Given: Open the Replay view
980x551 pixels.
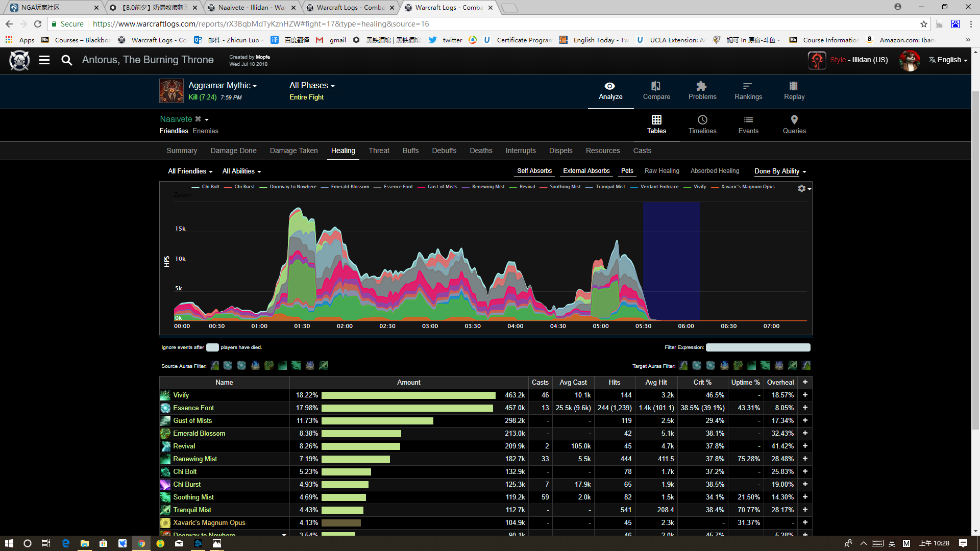Looking at the screenshot, I should (794, 91).
